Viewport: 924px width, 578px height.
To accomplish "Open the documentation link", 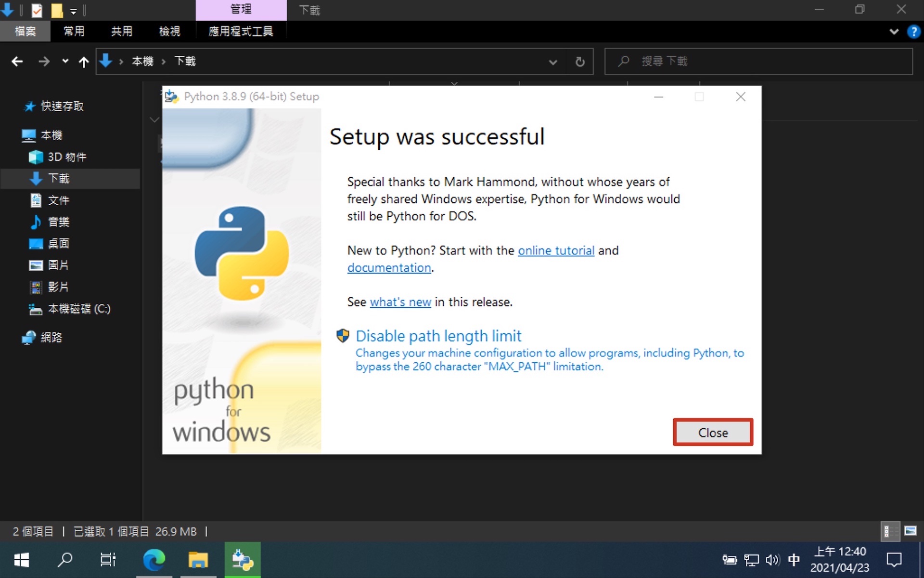I will pos(388,267).
